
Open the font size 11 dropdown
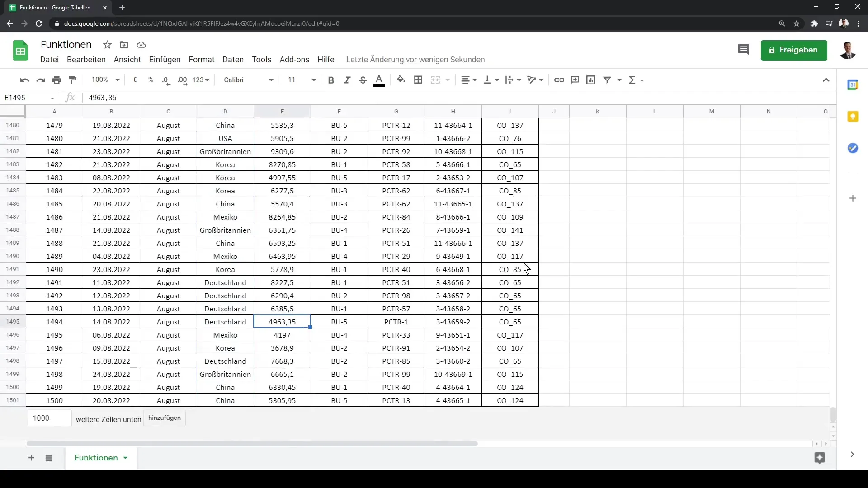(x=302, y=80)
